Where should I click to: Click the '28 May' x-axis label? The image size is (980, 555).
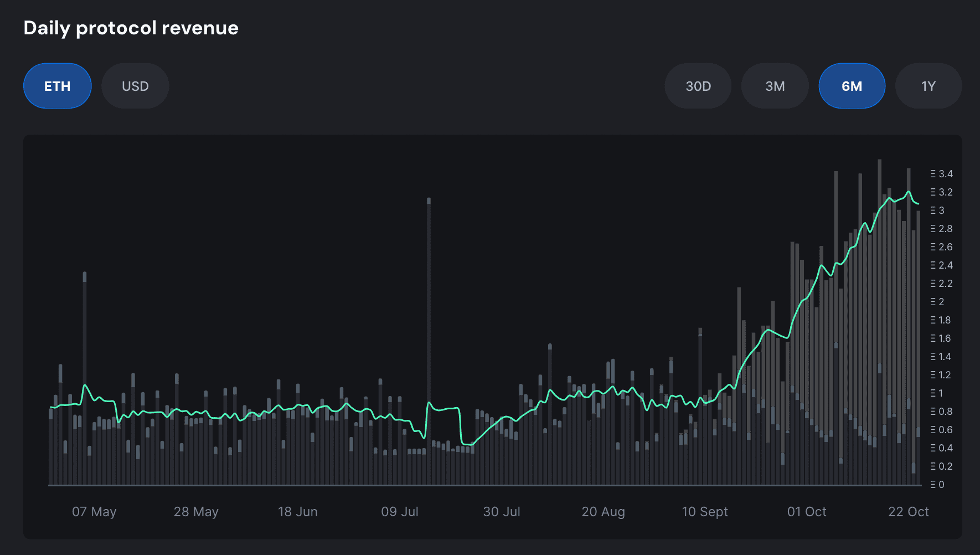pyautogui.click(x=196, y=512)
